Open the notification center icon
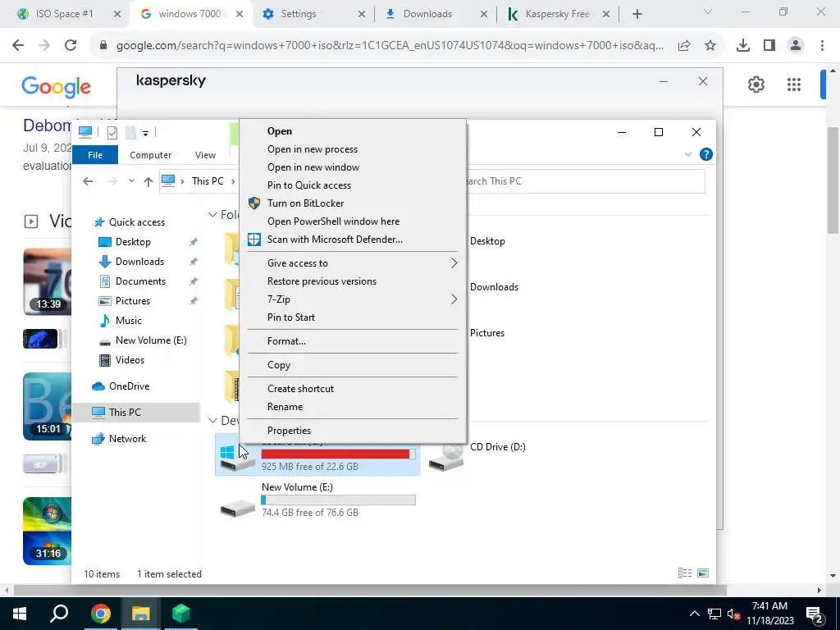 (x=815, y=614)
